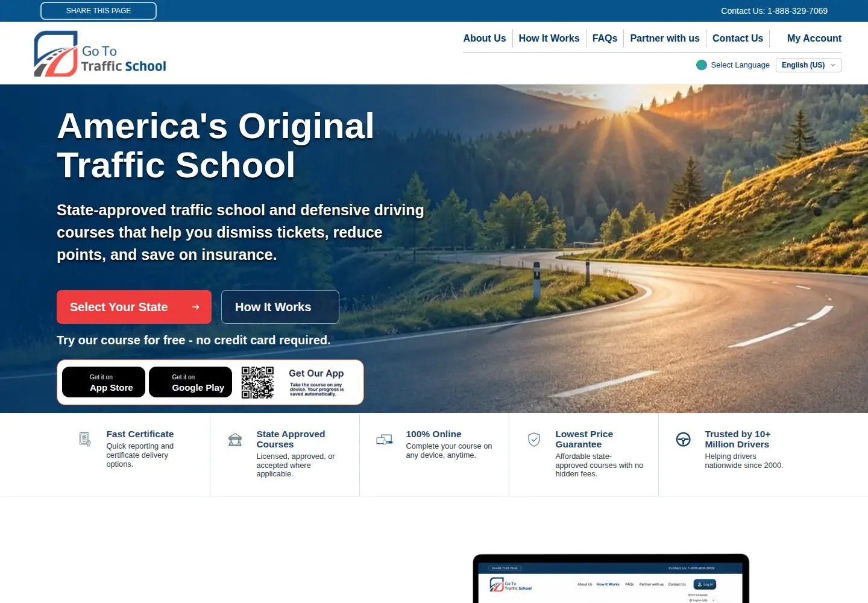This screenshot has width=868, height=603.
Task: Click the hero How It Works button
Action: [280, 307]
